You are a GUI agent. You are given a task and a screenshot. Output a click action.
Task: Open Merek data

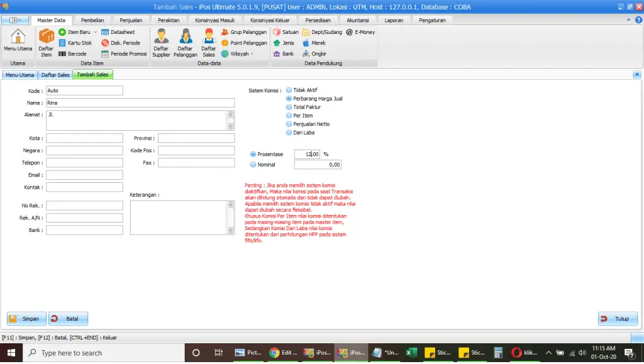[x=314, y=43]
